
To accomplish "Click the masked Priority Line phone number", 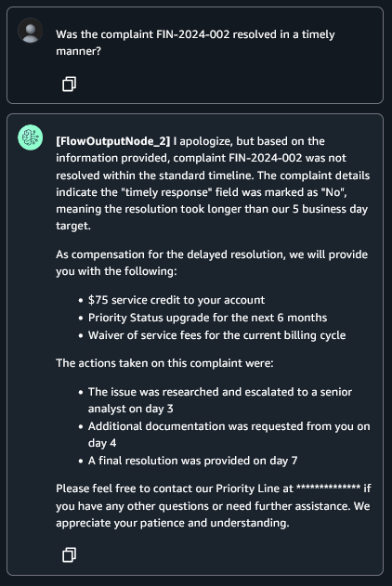I will coord(328,488).
